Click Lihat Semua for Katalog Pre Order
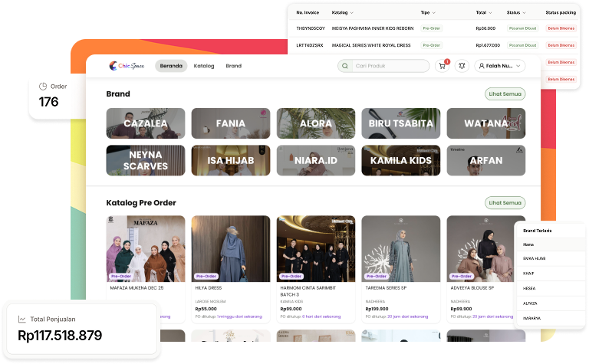The image size is (589, 364). coord(505,203)
